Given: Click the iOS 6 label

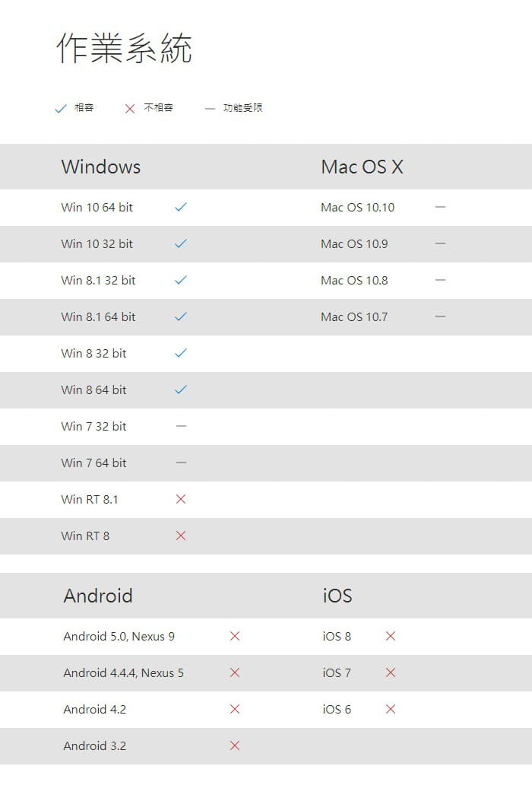Looking at the screenshot, I should 337,710.
